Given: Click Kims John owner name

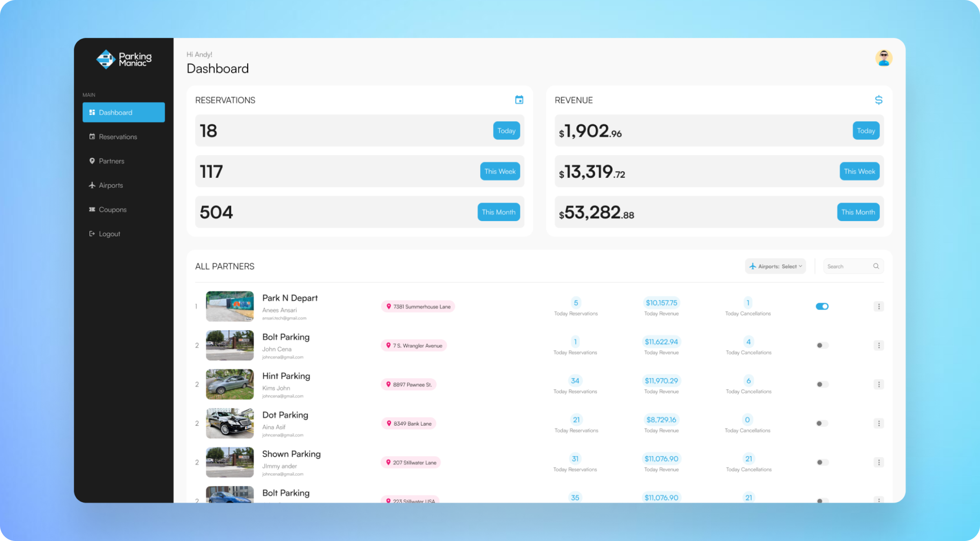Looking at the screenshot, I should click(276, 388).
